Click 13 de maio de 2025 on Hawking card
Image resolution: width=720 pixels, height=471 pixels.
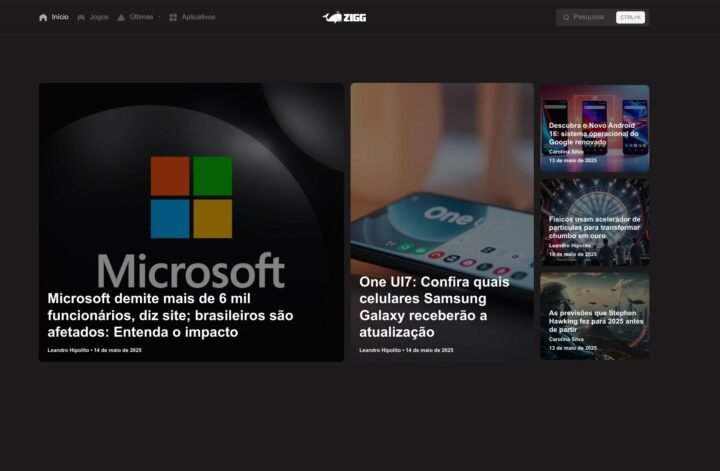pyautogui.click(x=573, y=348)
